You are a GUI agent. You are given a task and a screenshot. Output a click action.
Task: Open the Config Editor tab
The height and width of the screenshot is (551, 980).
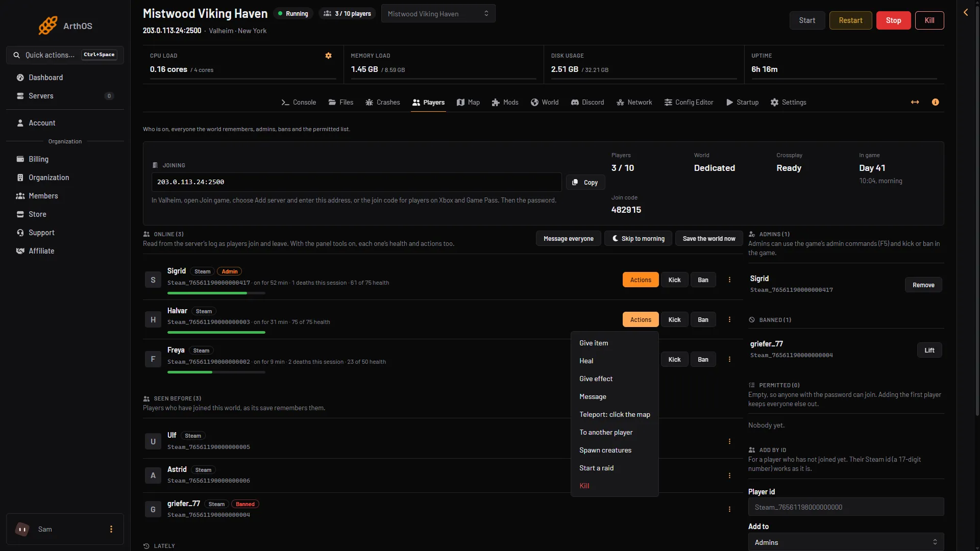pos(689,103)
